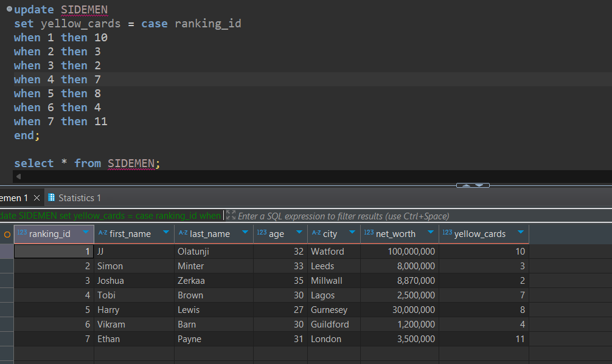Screen dimensions: 612x364
Task: Click the editor horizontal scrollbar left arrow
Action: tap(18, 177)
